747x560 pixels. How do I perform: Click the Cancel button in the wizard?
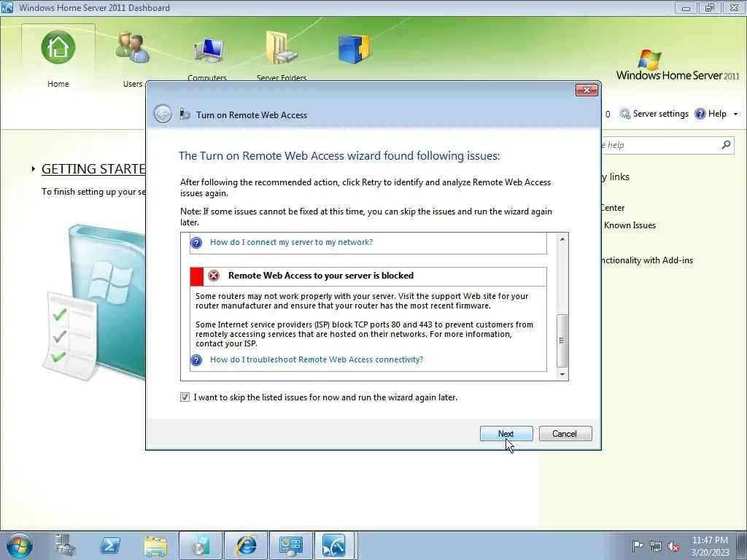(x=565, y=433)
